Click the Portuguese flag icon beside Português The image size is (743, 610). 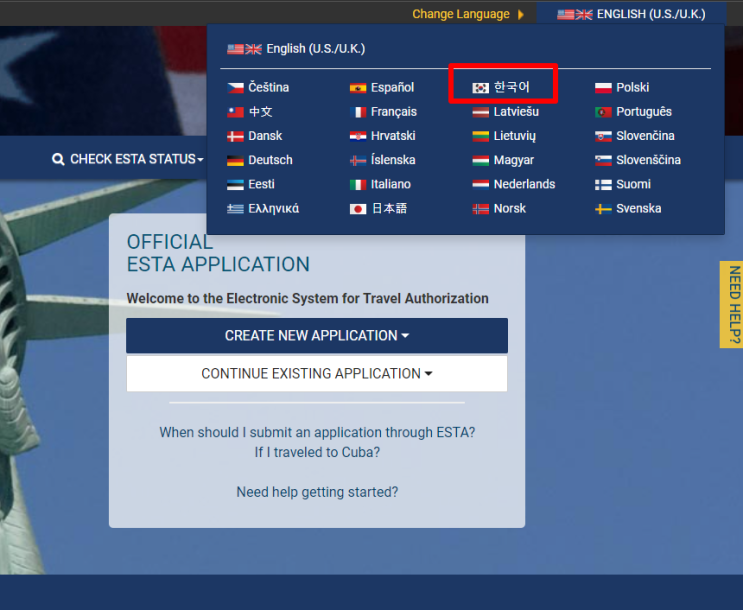pos(603,112)
